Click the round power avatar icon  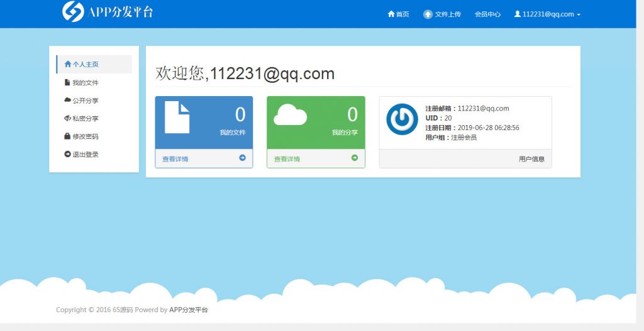(402, 119)
